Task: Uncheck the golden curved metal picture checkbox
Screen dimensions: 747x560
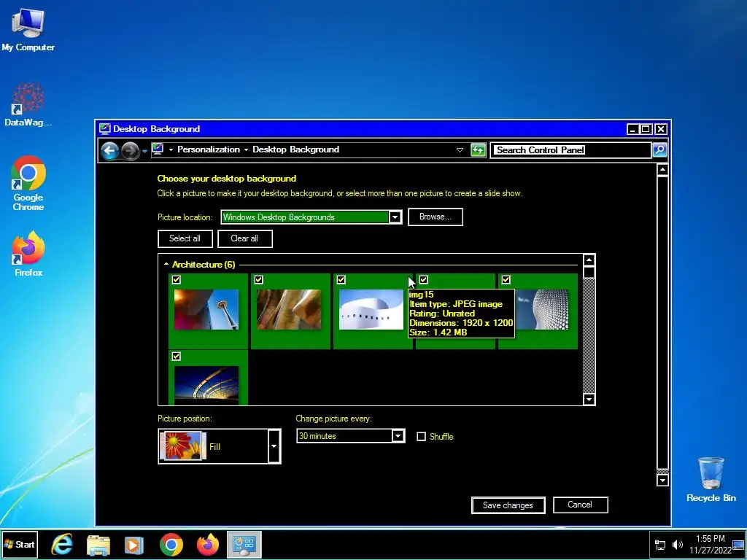Action: 259,279
